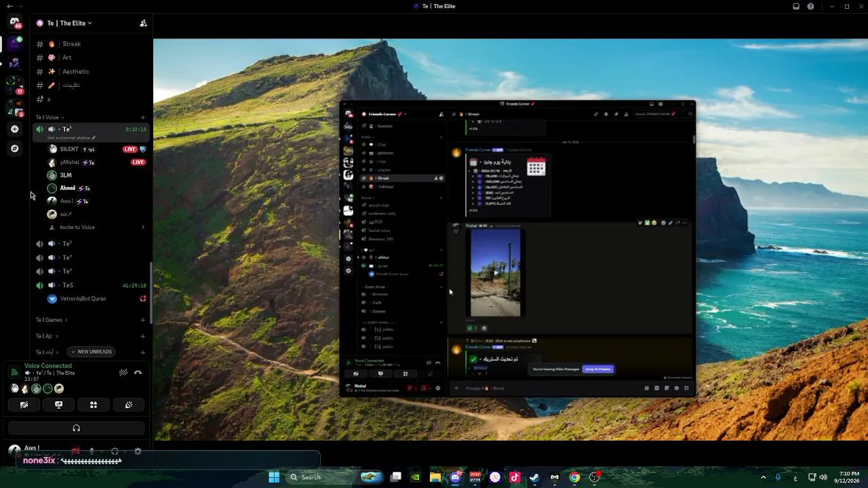
Task: Open the soundboard button
Action: click(x=128, y=405)
